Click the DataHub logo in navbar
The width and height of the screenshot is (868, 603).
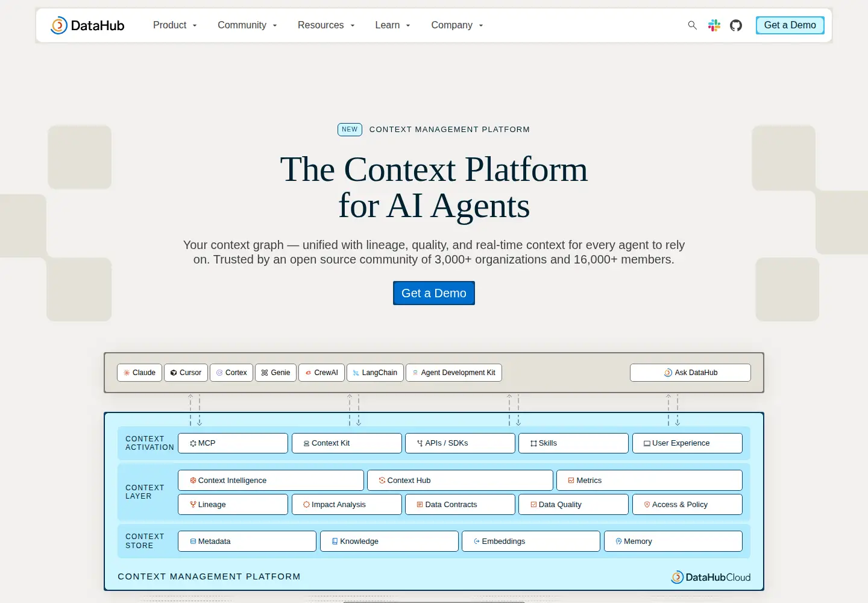87,25
